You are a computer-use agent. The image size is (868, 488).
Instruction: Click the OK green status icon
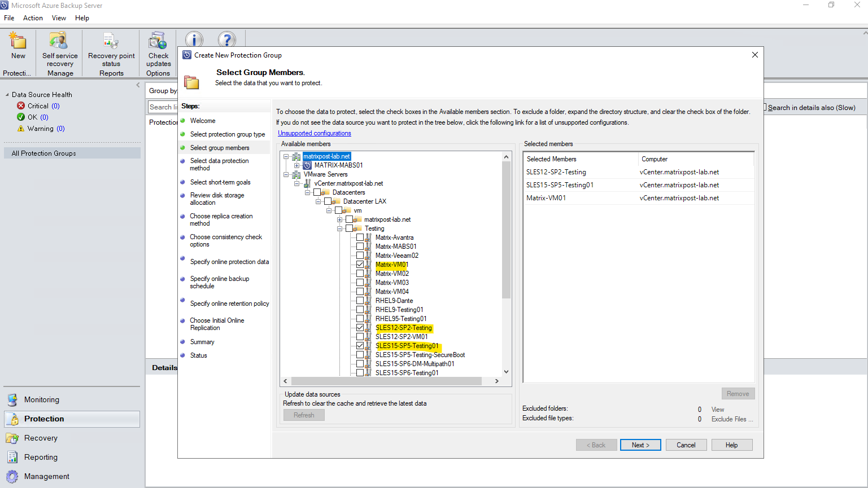(21, 117)
